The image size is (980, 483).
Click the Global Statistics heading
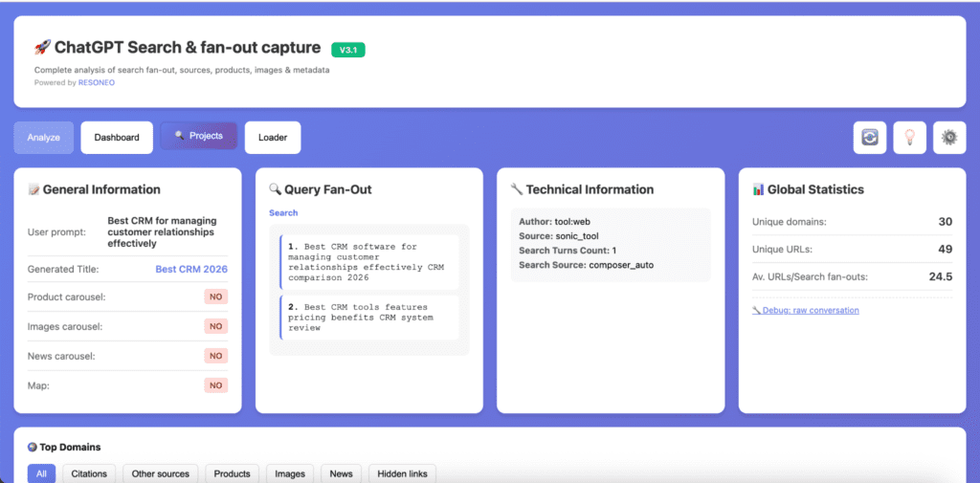point(815,189)
